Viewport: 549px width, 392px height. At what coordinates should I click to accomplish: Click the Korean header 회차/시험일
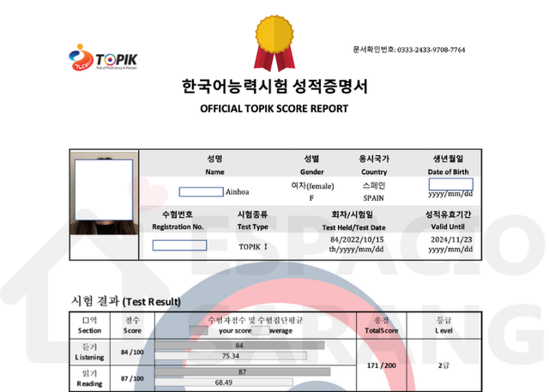pos(353,214)
